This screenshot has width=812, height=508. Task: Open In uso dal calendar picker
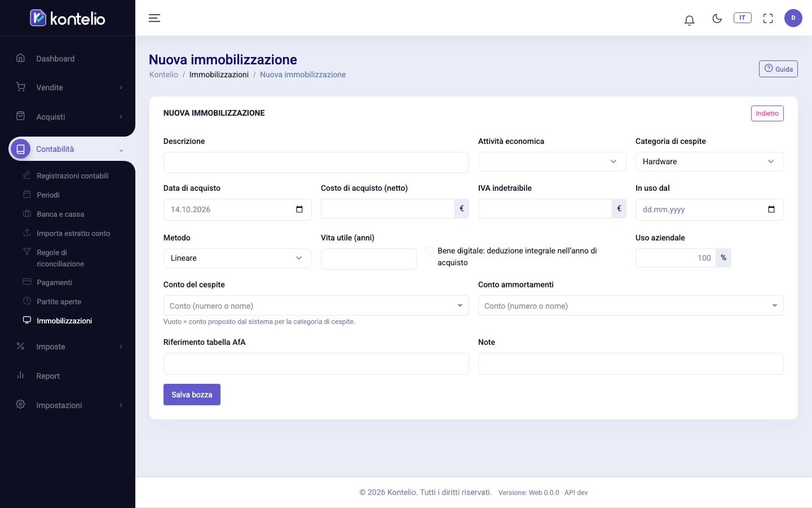771,209
